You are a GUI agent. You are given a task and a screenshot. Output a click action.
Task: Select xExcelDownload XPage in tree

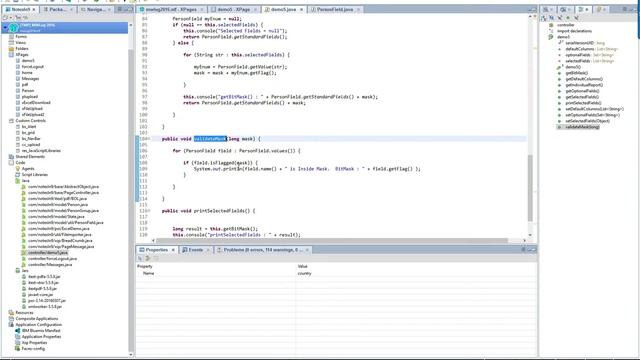coord(36,102)
